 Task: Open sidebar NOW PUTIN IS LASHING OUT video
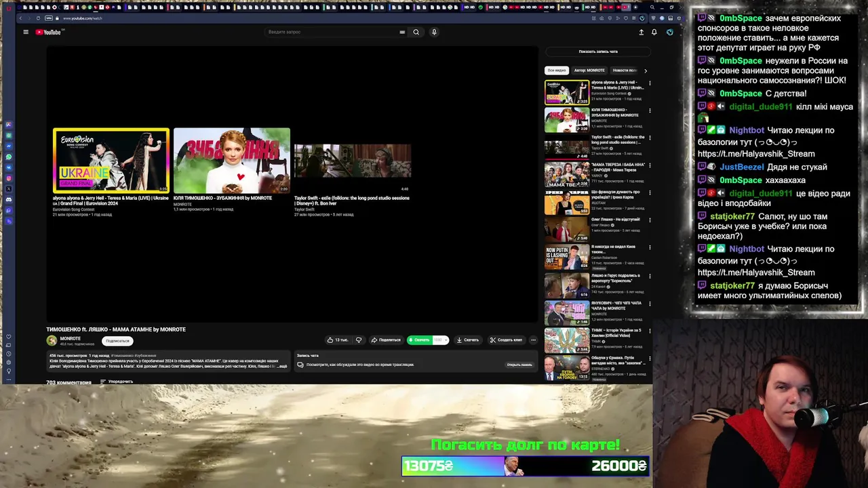[567, 258]
